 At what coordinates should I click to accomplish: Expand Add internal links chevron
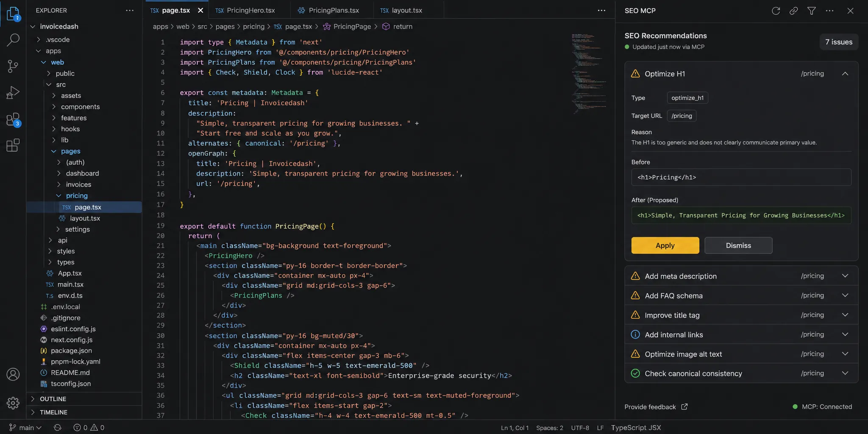[845, 334]
